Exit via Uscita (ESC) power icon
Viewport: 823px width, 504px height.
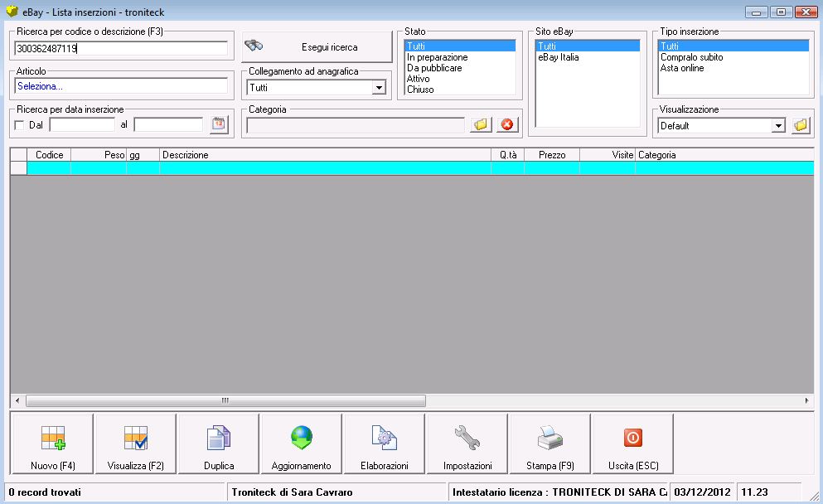(633, 443)
